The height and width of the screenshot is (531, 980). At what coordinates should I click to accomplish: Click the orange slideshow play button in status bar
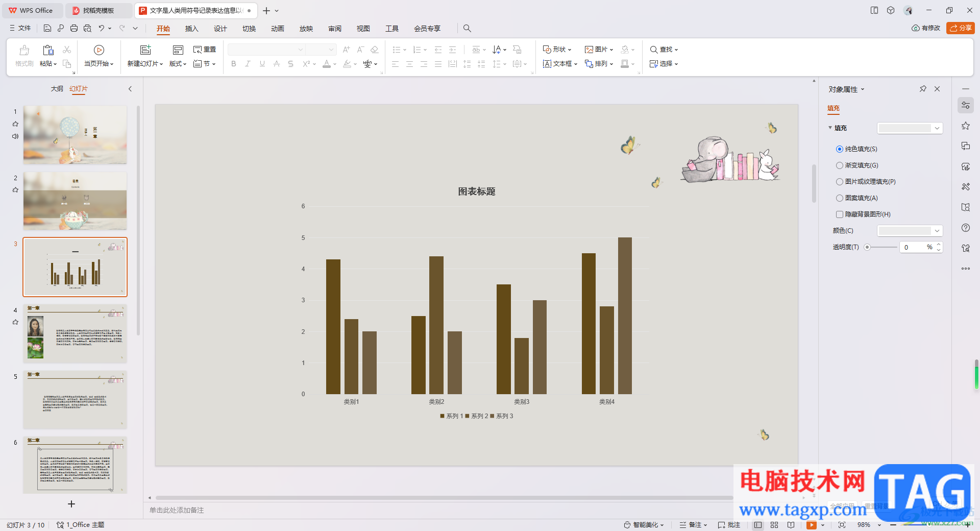point(811,525)
